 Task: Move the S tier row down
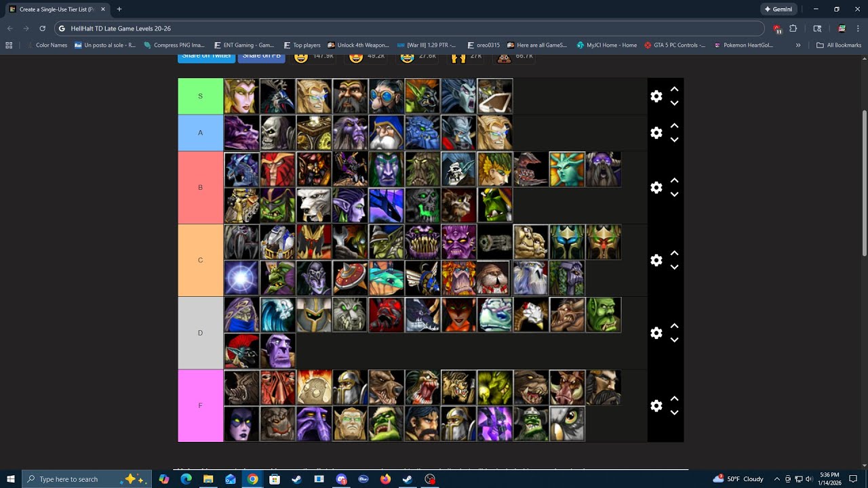(674, 103)
